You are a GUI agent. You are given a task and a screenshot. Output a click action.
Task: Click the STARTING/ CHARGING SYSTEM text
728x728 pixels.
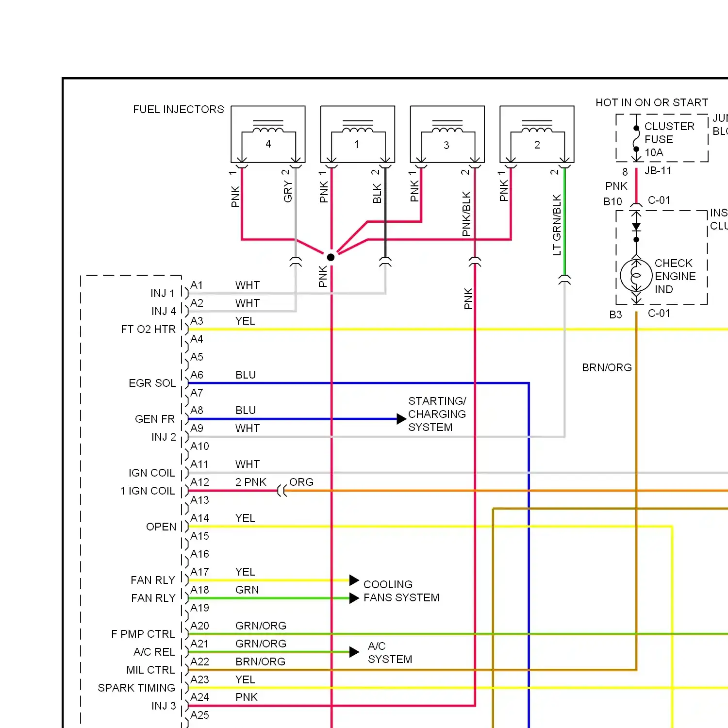point(437,414)
